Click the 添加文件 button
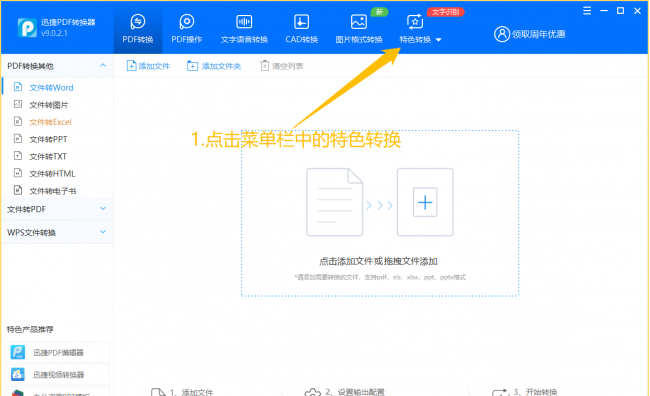This screenshot has height=396, width=650. coord(148,66)
